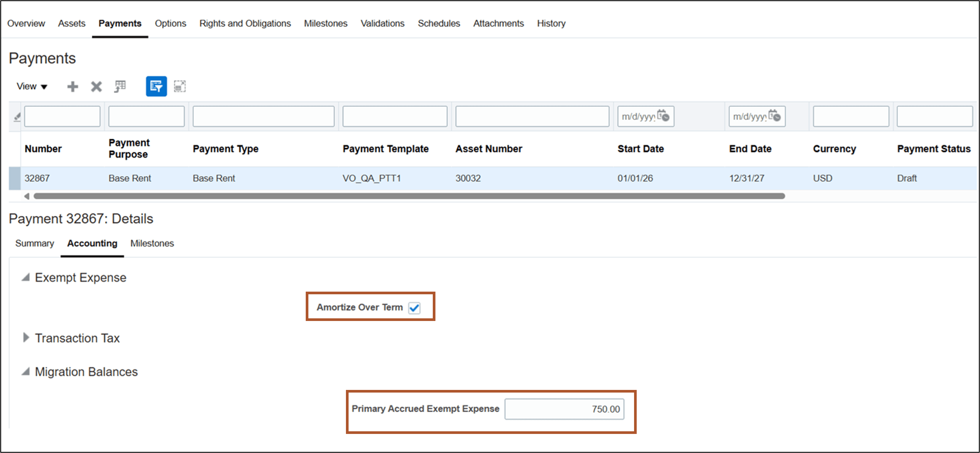This screenshot has width=980, height=453.
Task: Open the Attachments tab
Action: pos(499,23)
